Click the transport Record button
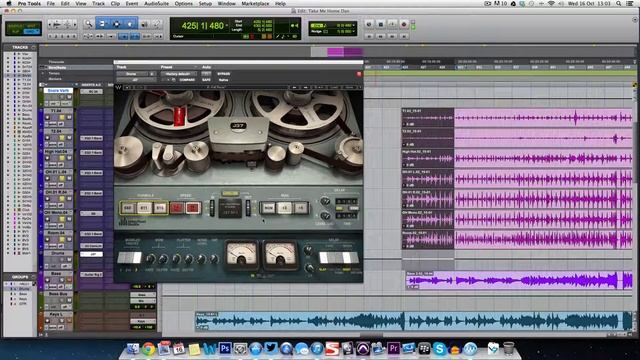640x360 pixels. 404,24
